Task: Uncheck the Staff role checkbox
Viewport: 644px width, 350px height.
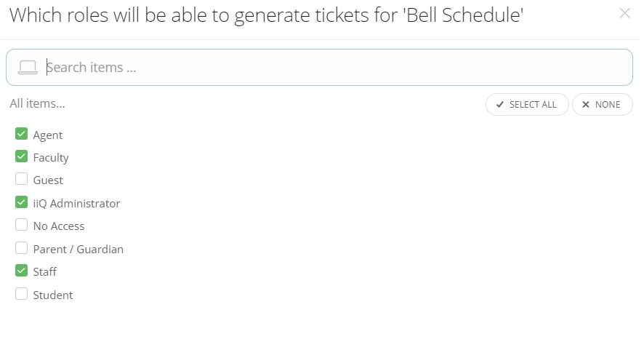Action: [x=21, y=271]
